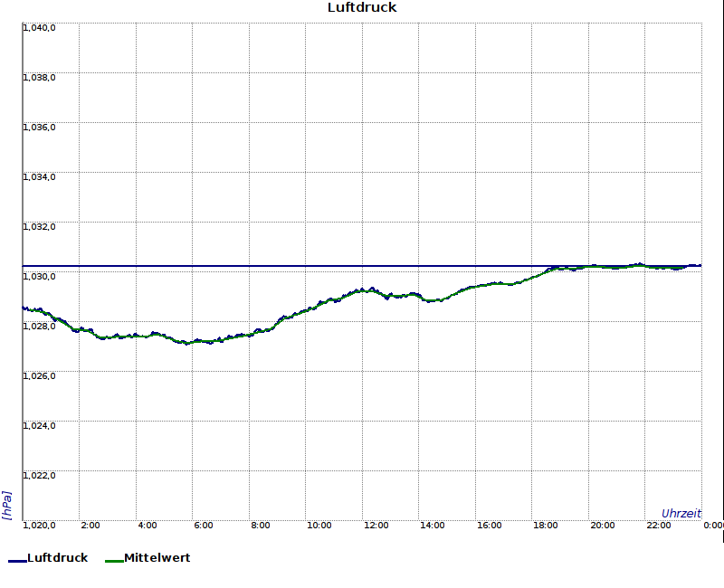This screenshot has width=724, height=588.
Task: Click the [hPa] axis unit label
Action: [x=7, y=506]
